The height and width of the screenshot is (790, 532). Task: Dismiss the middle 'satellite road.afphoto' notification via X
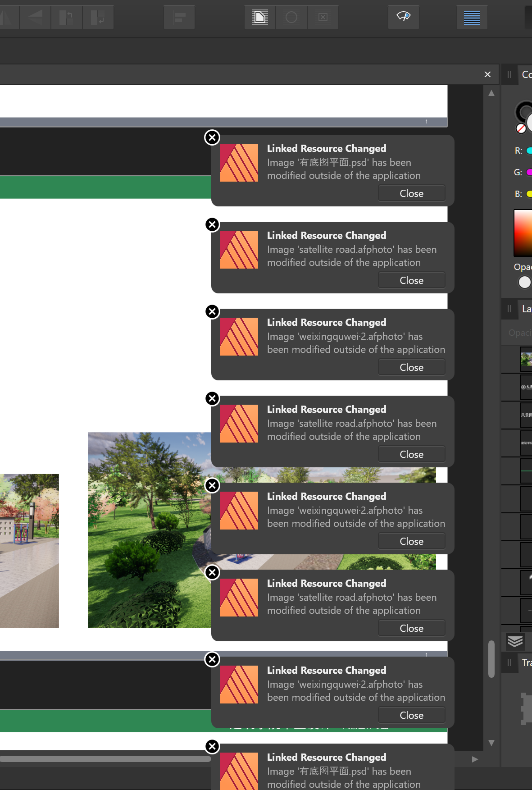coord(212,398)
